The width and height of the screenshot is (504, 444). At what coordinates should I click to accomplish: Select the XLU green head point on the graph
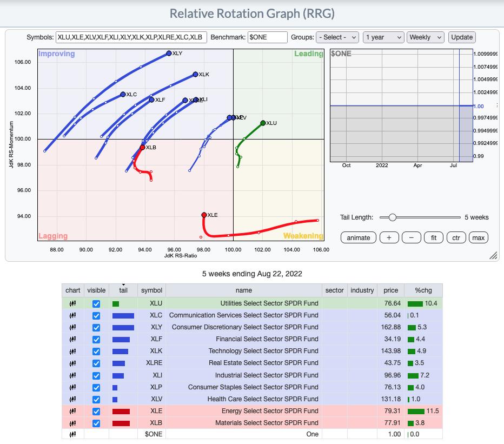point(263,123)
